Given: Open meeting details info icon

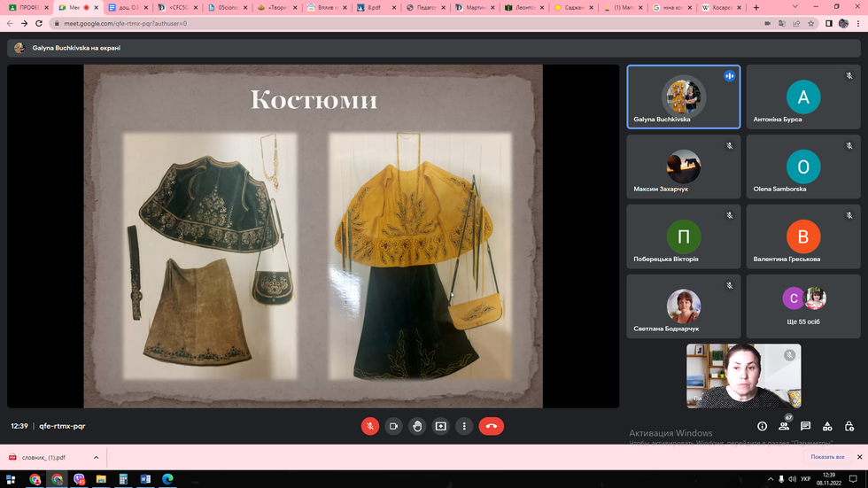Looking at the screenshot, I should point(762,426).
